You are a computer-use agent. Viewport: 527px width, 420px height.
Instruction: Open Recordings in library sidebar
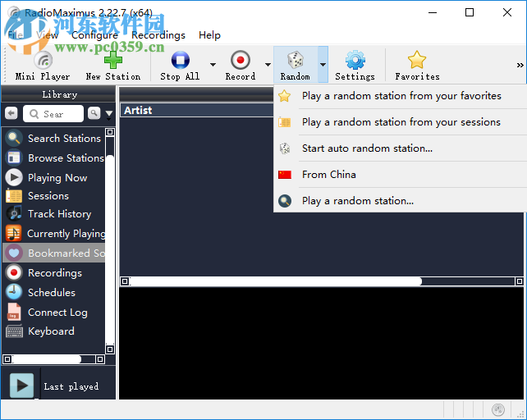click(54, 272)
